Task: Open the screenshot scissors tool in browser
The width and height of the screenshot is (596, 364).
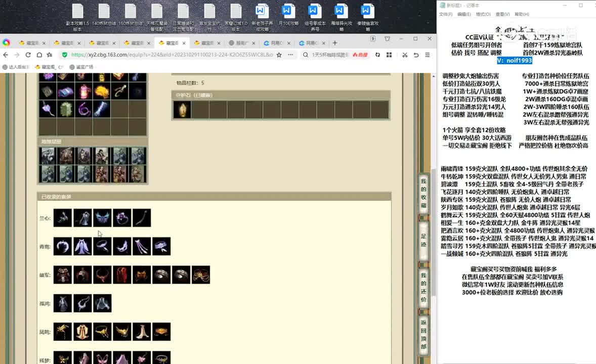Action: tap(405, 55)
